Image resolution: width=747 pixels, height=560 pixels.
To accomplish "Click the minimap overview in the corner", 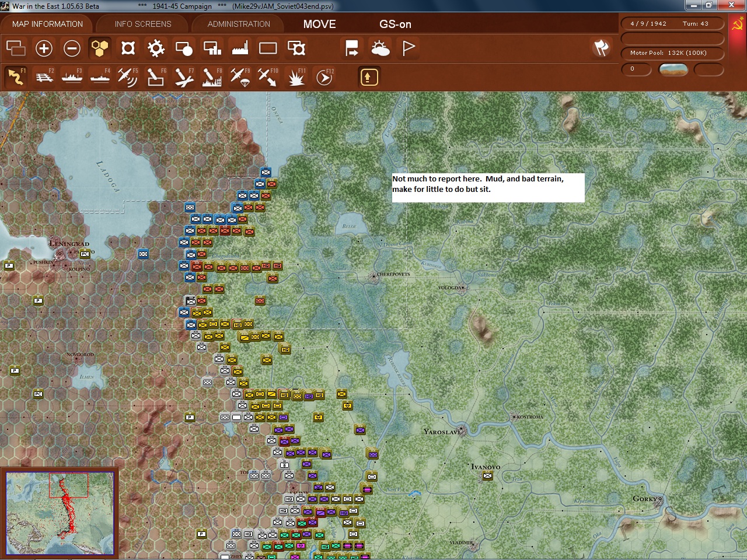I will [x=60, y=513].
